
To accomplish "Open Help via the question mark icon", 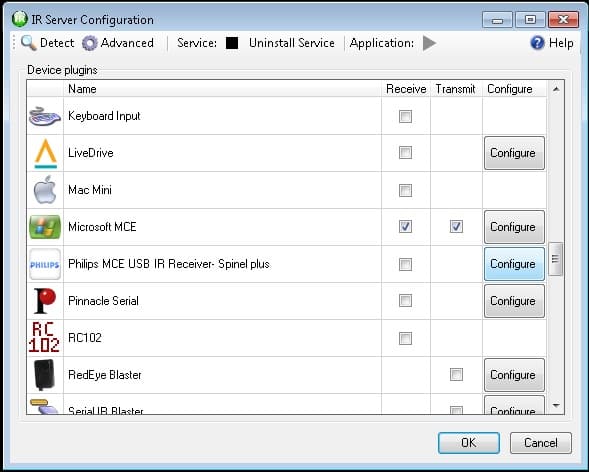I will coord(537,43).
